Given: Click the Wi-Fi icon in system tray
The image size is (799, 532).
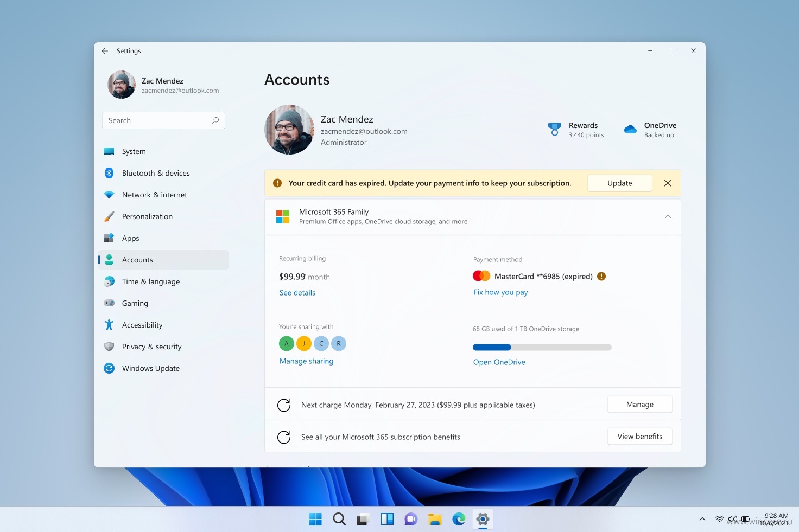Looking at the screenshot, I should pyautogui.click(x=720, y=519).
